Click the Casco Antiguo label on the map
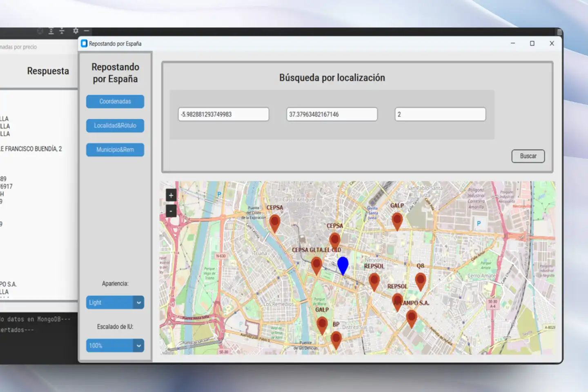The height and width of the screenshot is (392, 588). pyautogui.click(x=299, y=200)
